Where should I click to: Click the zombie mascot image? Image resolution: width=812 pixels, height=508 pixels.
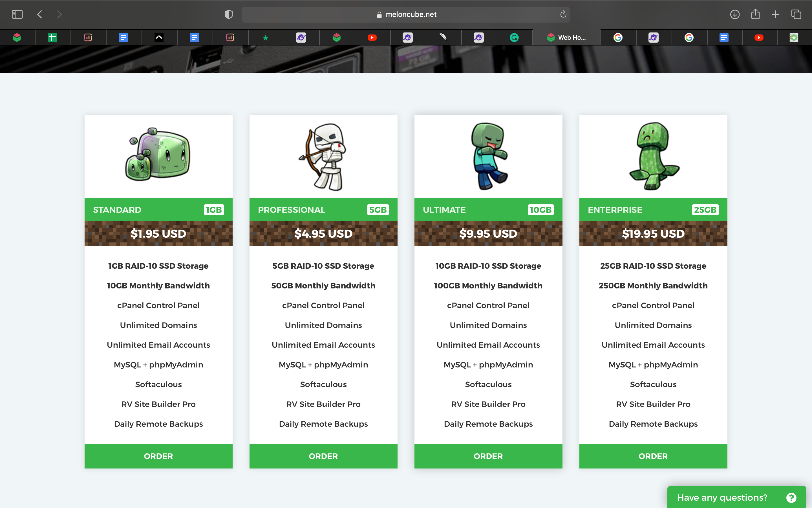click(x=489, y=156)
